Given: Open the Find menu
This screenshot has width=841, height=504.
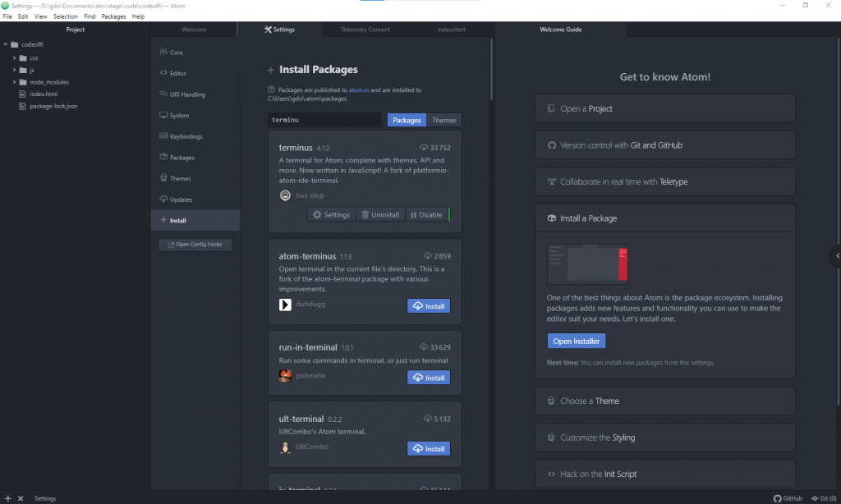Looking at the screenshot, I should click(x=90, y=16).
